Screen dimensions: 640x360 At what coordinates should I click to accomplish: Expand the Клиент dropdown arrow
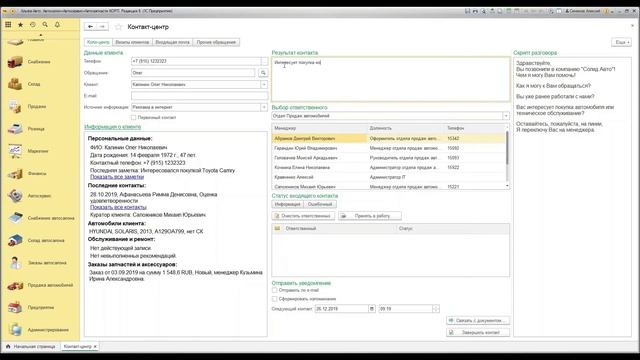coord(264,84)
